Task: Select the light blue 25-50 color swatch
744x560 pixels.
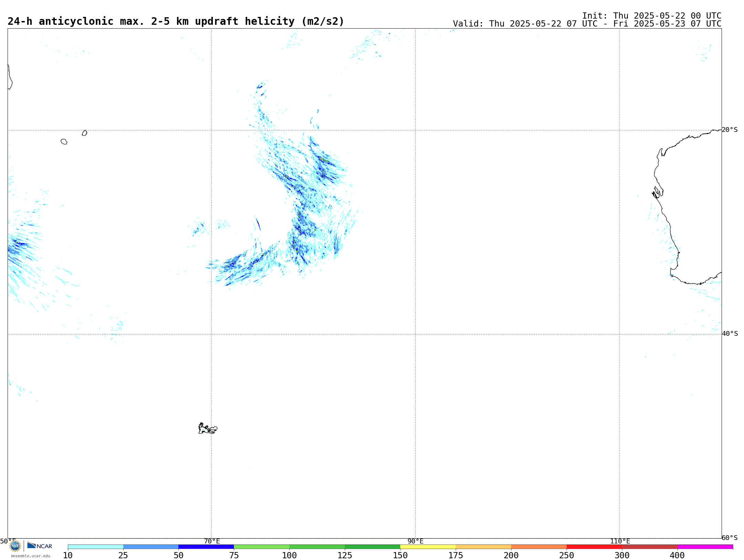Action: coord(151,547)
